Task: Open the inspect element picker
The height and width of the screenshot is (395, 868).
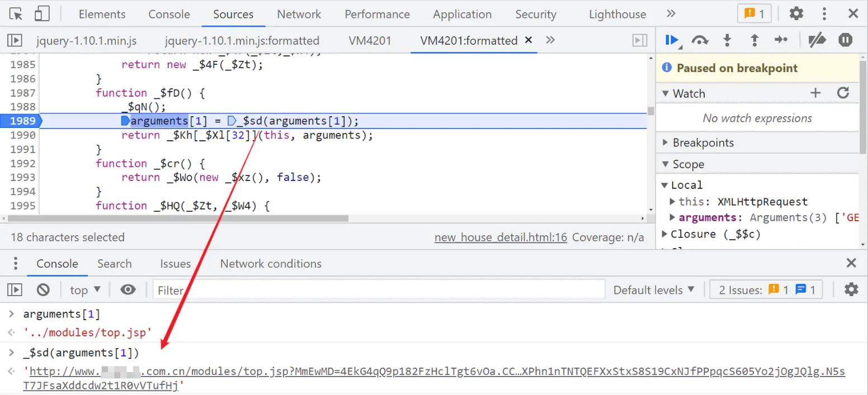Action: (x=16, y=14)
